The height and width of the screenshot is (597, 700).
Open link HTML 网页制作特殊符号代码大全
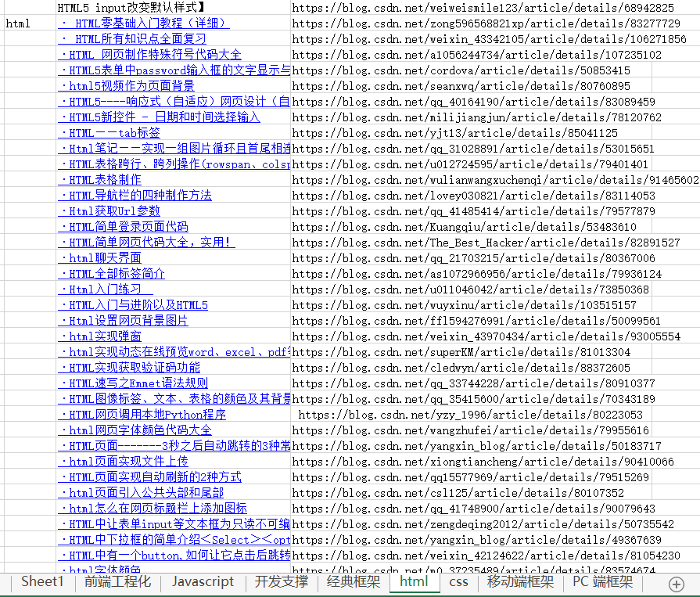point(149,55)
